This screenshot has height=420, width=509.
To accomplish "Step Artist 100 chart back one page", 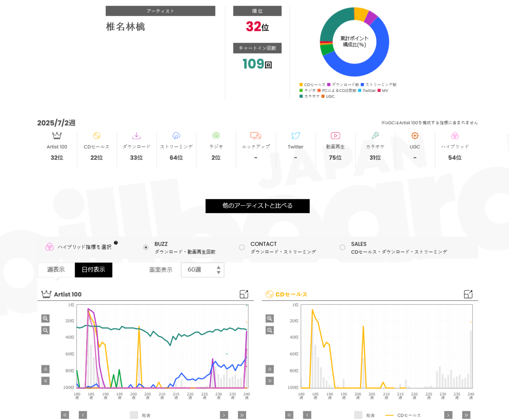I will 83,415.
